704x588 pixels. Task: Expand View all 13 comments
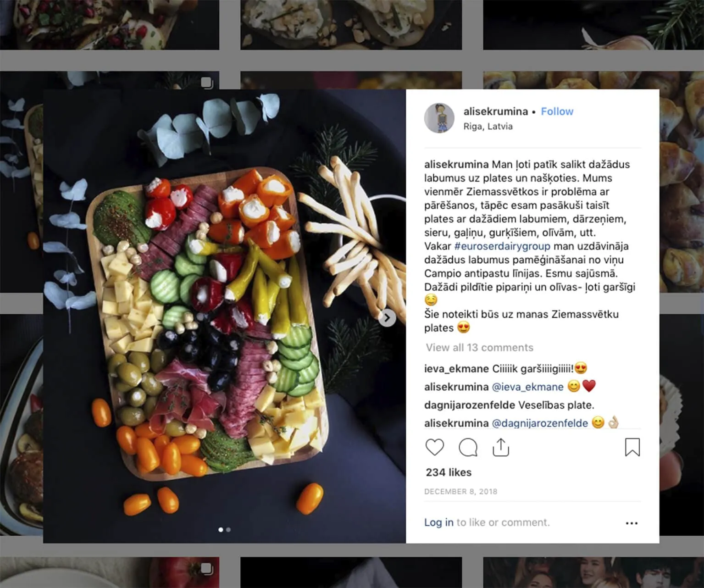(x=479, y=348)
